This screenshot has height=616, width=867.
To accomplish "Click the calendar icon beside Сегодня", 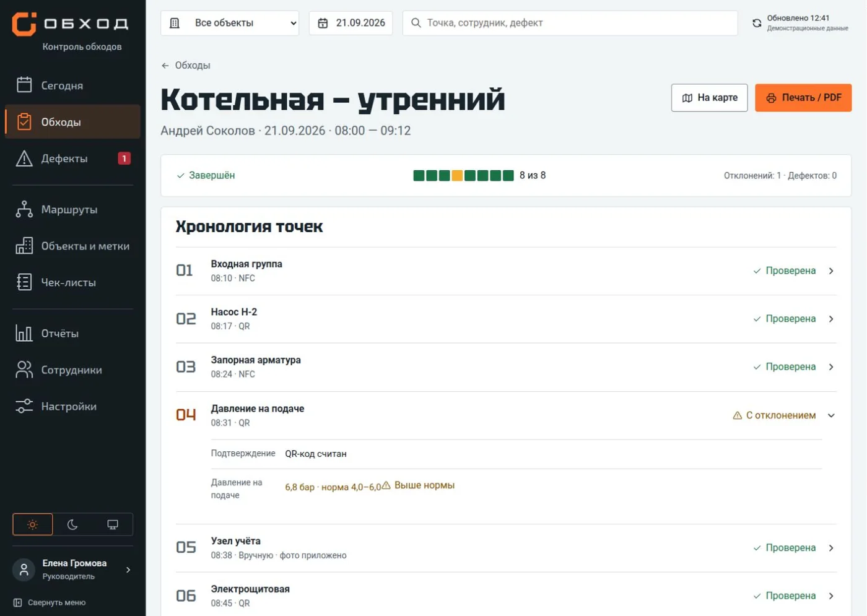I will tap(24, 85).
